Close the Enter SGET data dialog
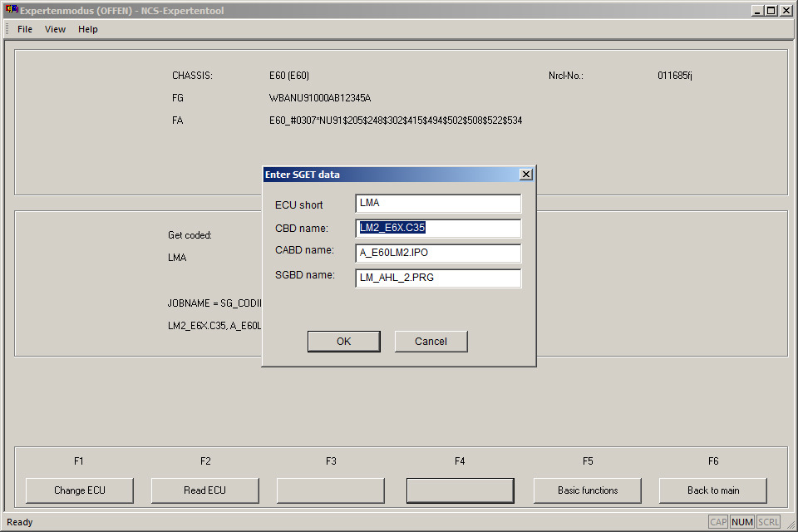The height and width of the screenshot is (532, 798). click(x=526, y=175)
